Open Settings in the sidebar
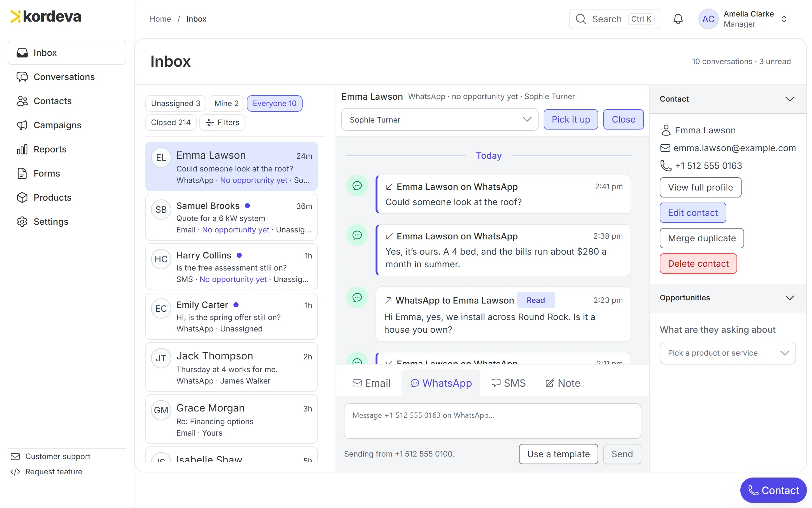Screen dimensions: 812x508 (x=67, y=221)
